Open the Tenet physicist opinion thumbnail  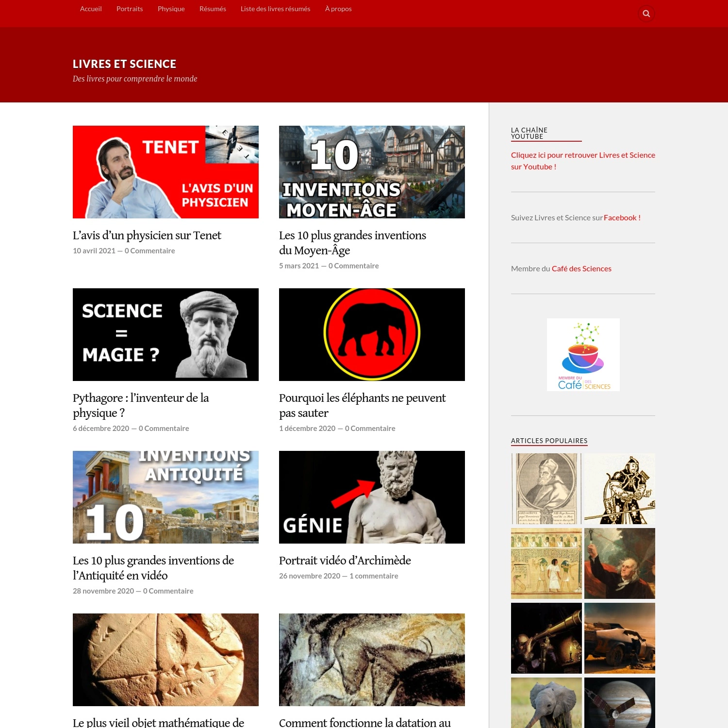pos(165,172)
